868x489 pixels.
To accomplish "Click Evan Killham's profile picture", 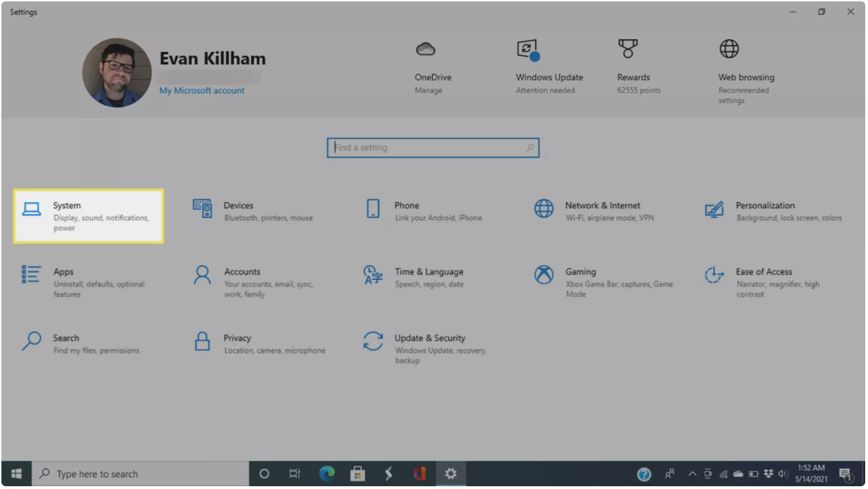I will coord(117,73).
